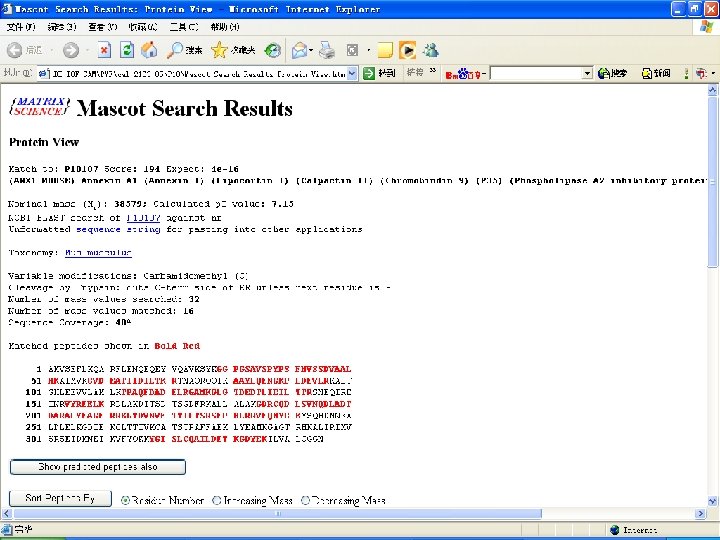720x540 pixels.
Task: Open the History globe icon
Action: click(x=273, y=50)
